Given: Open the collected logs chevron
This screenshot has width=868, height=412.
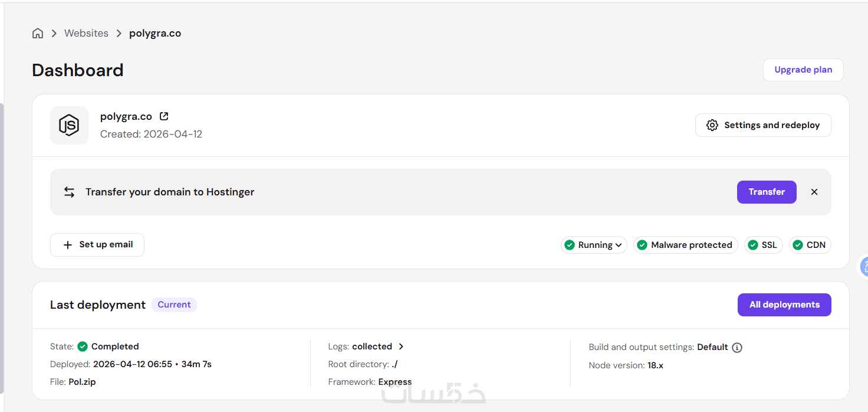Looking at the screenshot, I should 401,346.
